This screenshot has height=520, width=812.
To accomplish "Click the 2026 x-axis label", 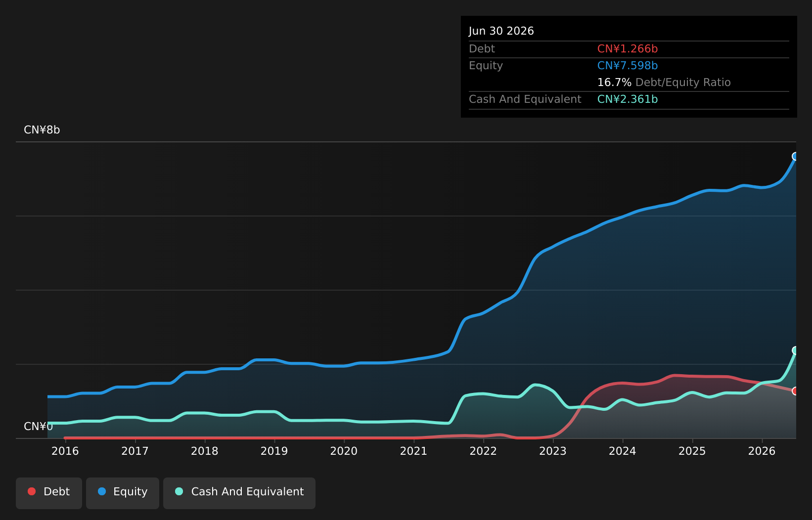I will pos(762,451).
